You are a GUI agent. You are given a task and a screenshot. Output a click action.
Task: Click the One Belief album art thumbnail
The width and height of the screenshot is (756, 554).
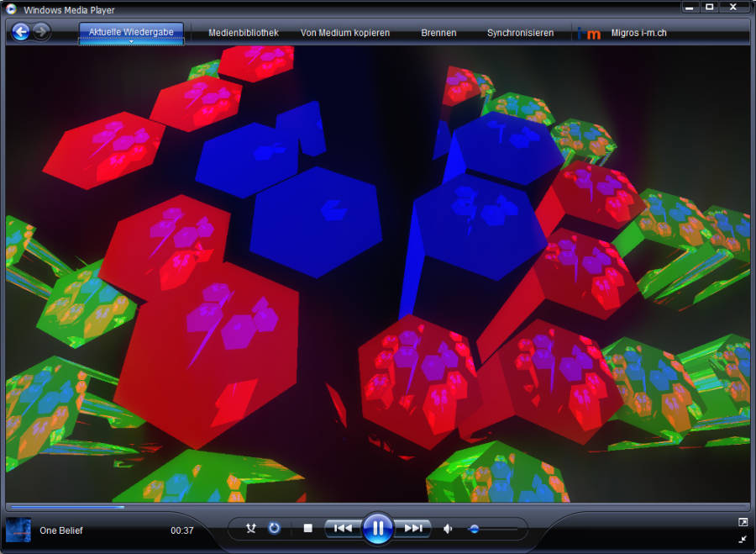[x=18, y=530]
